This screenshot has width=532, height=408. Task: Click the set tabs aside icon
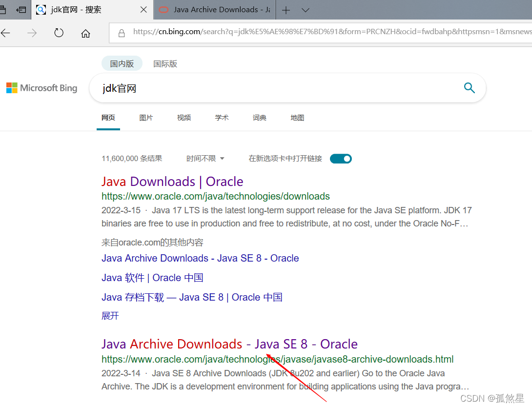[x=21, y=10]
